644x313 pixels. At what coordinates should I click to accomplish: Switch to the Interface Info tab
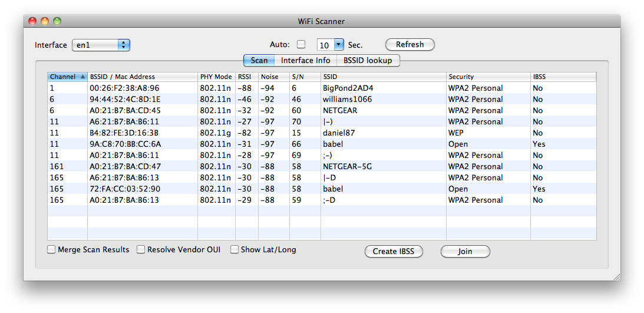pos(306,60)
